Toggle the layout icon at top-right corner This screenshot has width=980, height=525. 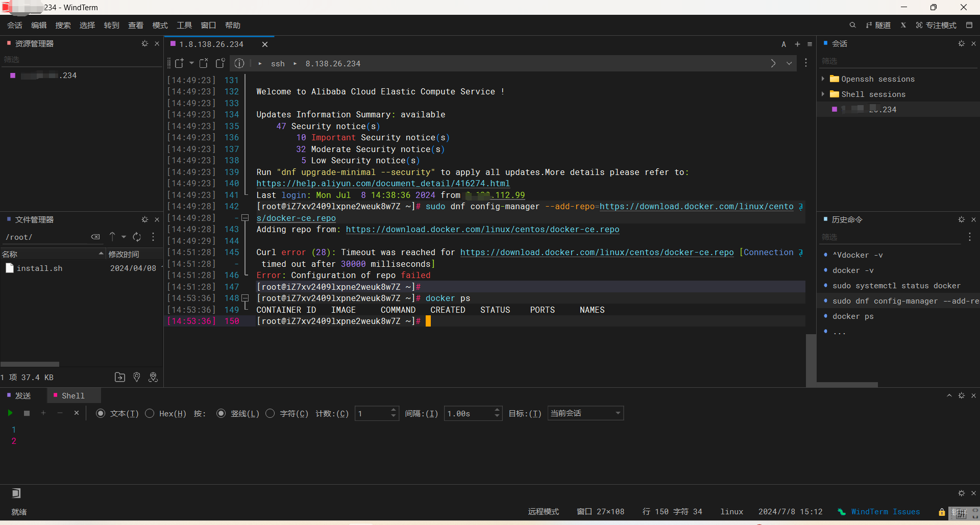point(969,25)
